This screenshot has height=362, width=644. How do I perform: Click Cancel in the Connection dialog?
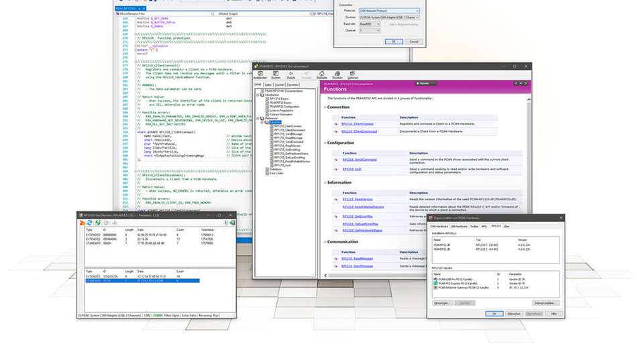point(414,42)
